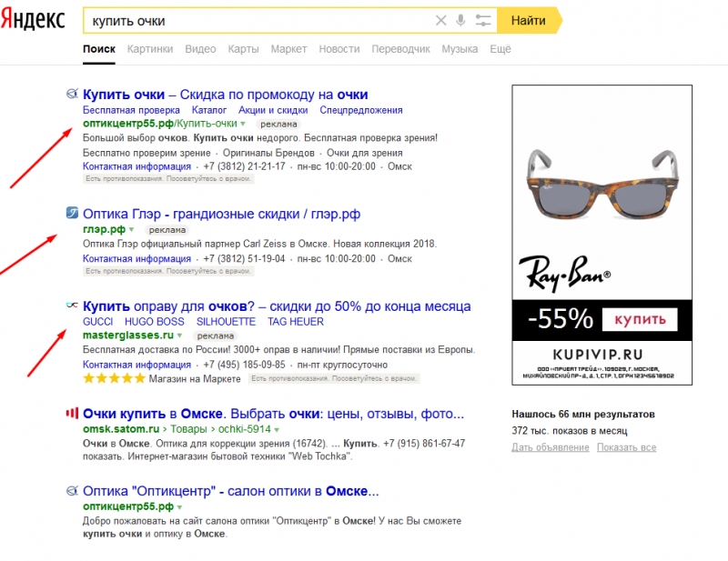Open TAG HEUER sitelink
The height and width of the screenshot is (561, 728).
(x=295, y=322)
